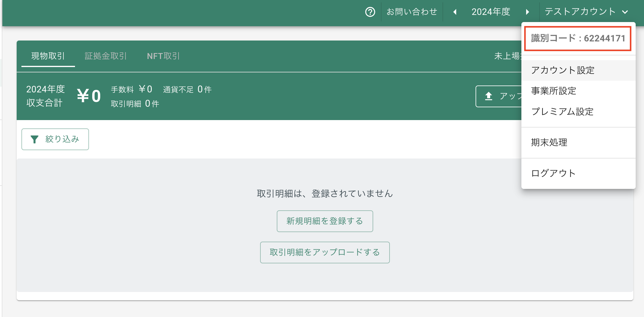The width and height of the screenshot is (644, 317).
Task: Select the 現物取引 tab
Action: 48,56
